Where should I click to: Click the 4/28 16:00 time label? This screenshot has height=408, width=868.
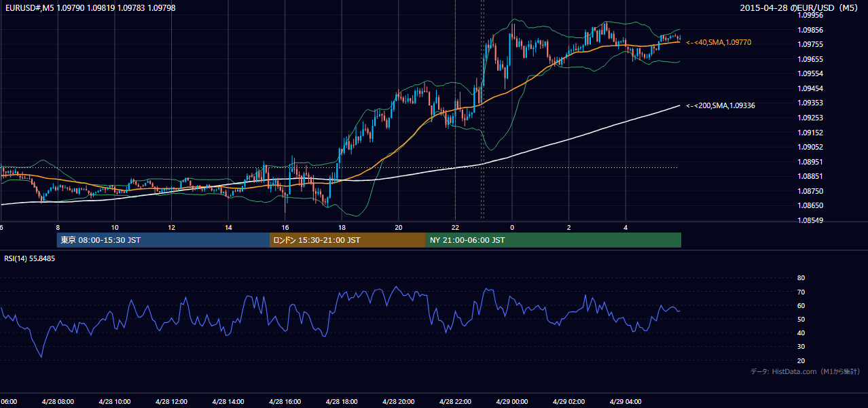tap(285, 401)
